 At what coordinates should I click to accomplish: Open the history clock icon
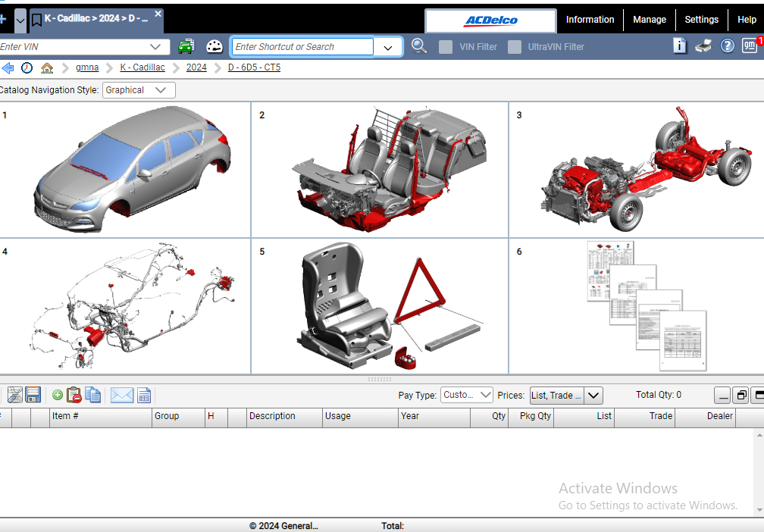27,68
